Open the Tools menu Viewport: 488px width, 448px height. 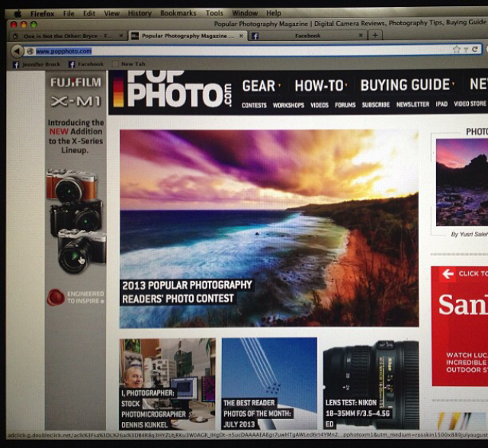(x=214, y=14)
